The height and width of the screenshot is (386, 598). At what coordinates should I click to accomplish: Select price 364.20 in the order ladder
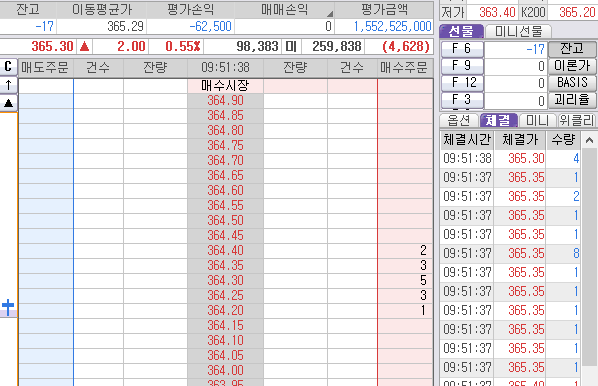click(225, 311)
